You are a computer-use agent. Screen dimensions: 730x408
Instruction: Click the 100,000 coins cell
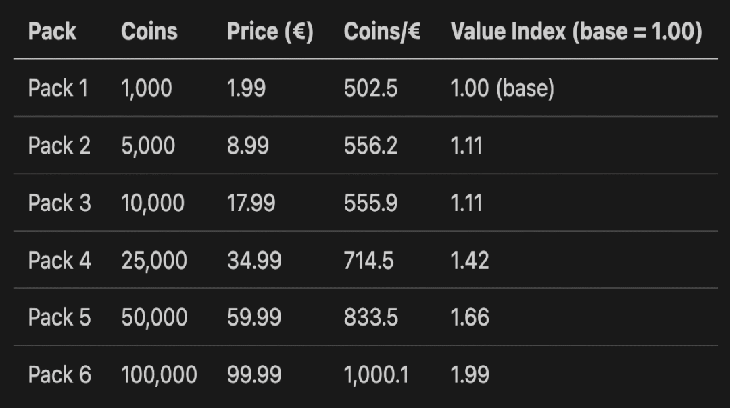(x=159, y=376)
